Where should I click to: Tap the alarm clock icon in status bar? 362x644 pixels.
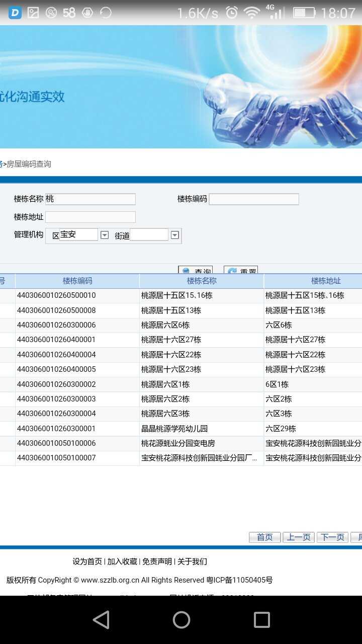pyautogui.click(x=232, y=13)
